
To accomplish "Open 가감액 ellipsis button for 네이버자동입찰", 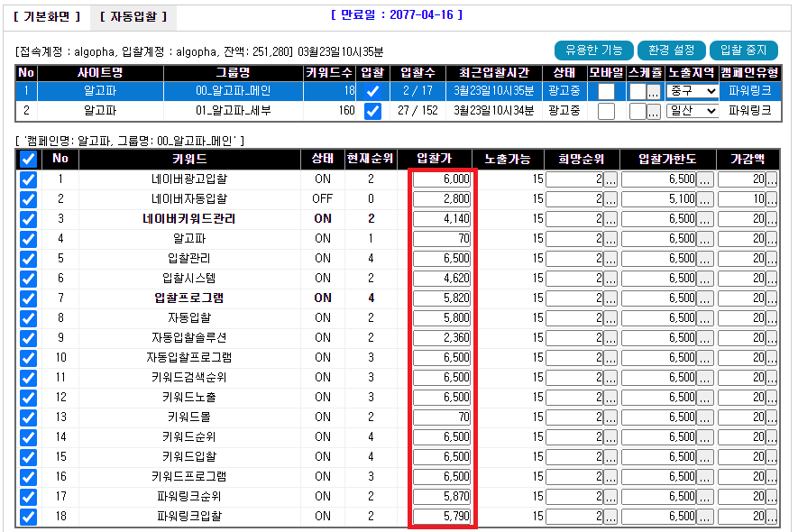I will [772, 199].
